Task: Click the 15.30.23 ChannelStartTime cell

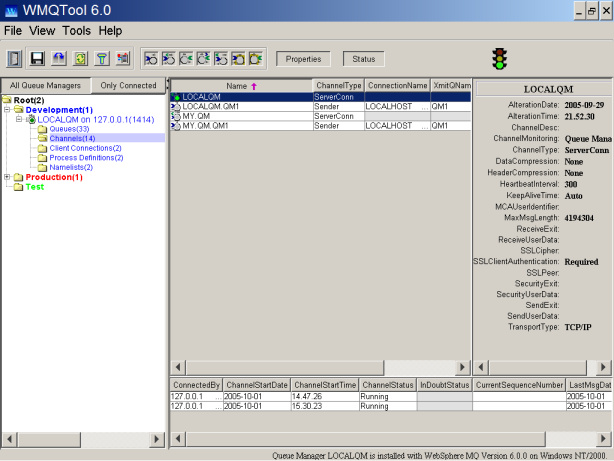Action: point(325,406)
